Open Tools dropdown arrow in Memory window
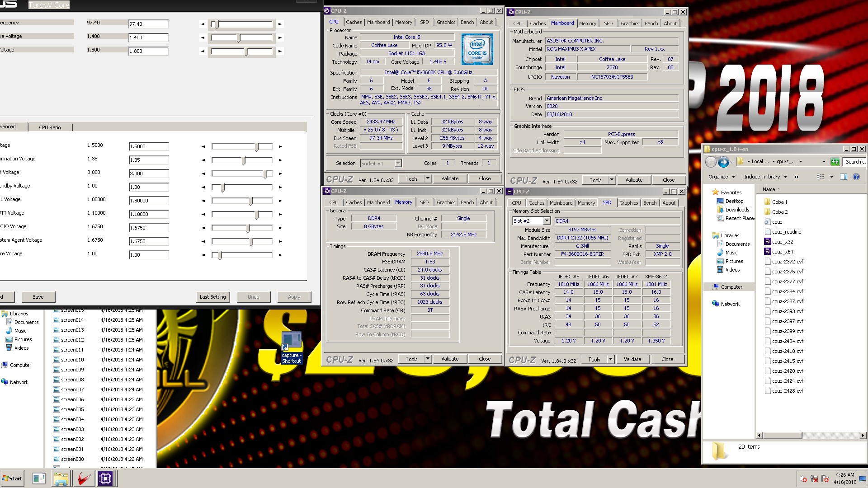 coord(428,359)
